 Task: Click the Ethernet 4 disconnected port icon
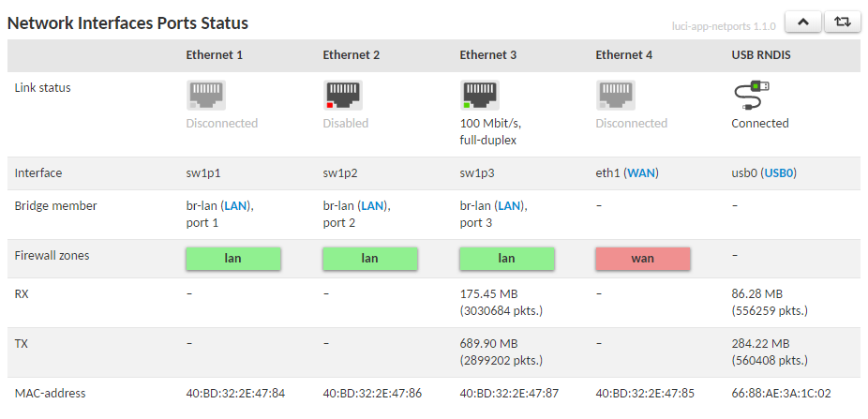coord(616,96)
